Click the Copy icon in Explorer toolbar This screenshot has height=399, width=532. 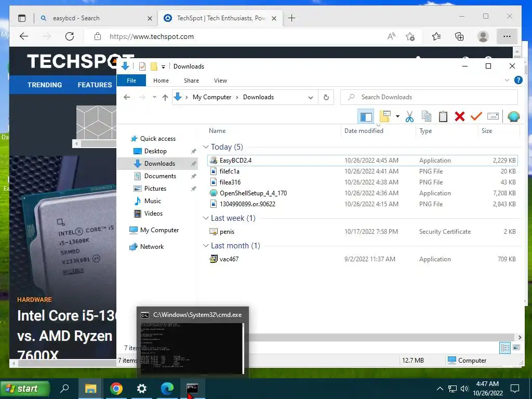click(426, 117)
